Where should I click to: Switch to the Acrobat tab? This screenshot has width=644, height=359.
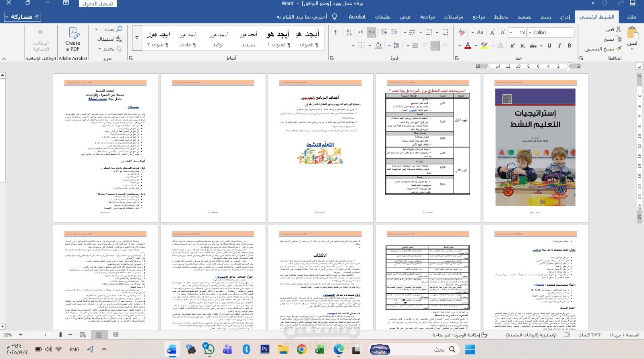(x=357, y=17)
